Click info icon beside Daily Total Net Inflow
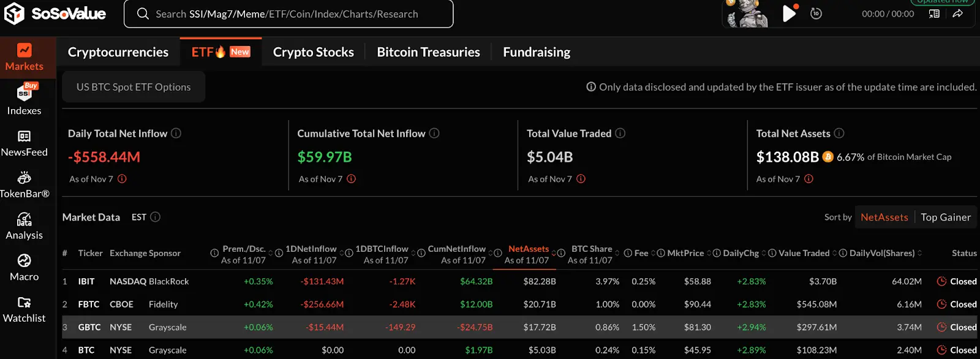 tap(176, 133)
